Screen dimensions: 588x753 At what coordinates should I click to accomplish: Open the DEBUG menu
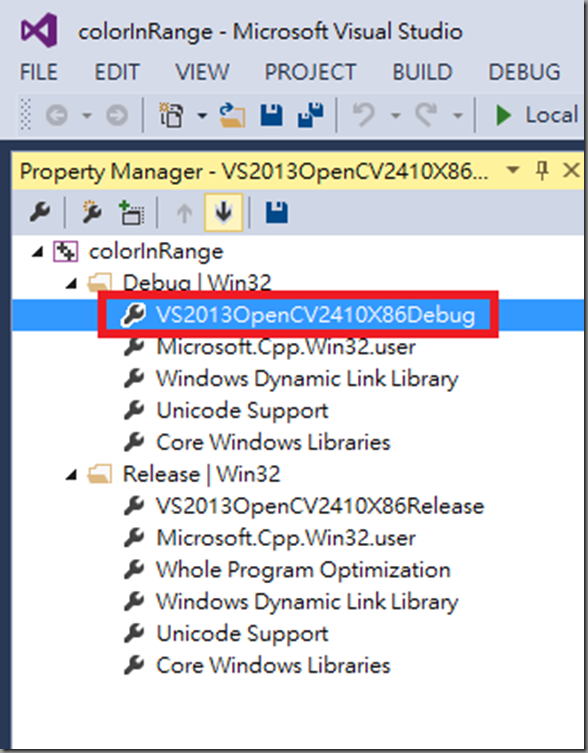524,73
